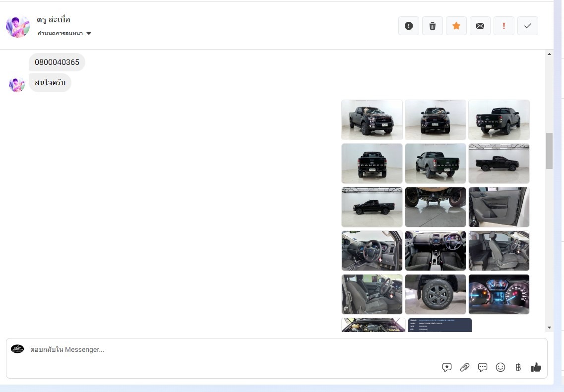Viewport: 564px width, 392px height.
Task: Open the engine bay photo thumbnail
Action: [x=374, y=325]
